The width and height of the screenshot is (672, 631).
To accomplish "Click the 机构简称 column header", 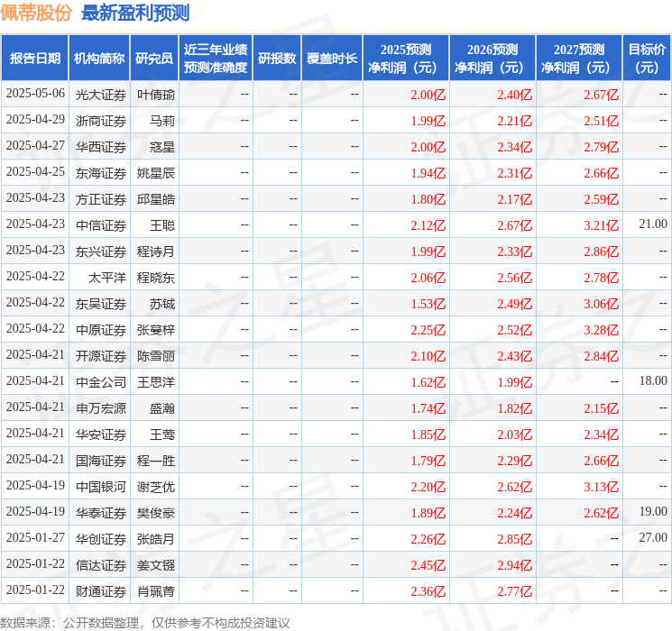I will 99,59.
